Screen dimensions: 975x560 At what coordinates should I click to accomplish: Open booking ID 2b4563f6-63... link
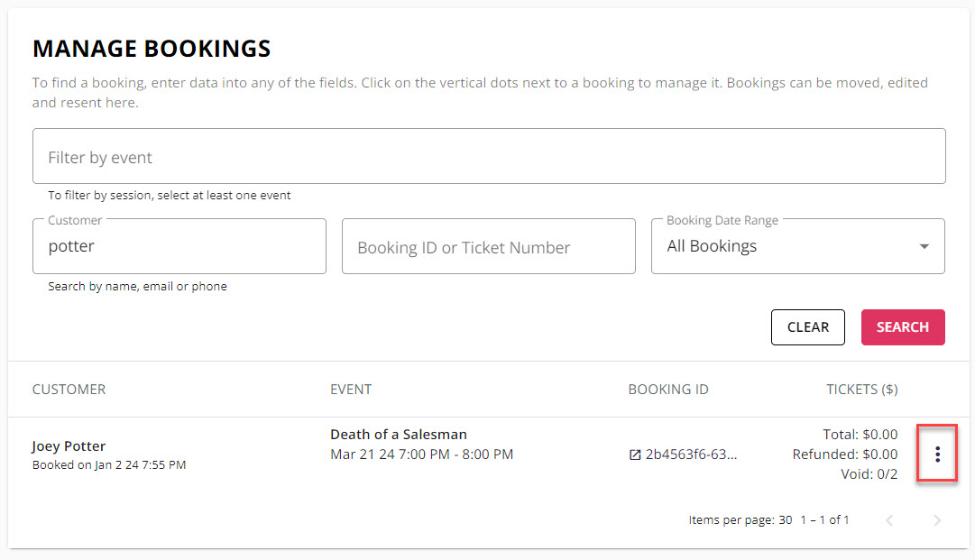691,454
